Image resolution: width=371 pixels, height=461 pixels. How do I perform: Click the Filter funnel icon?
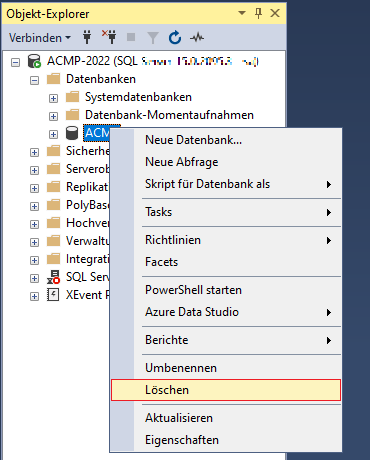click(153, 38)
